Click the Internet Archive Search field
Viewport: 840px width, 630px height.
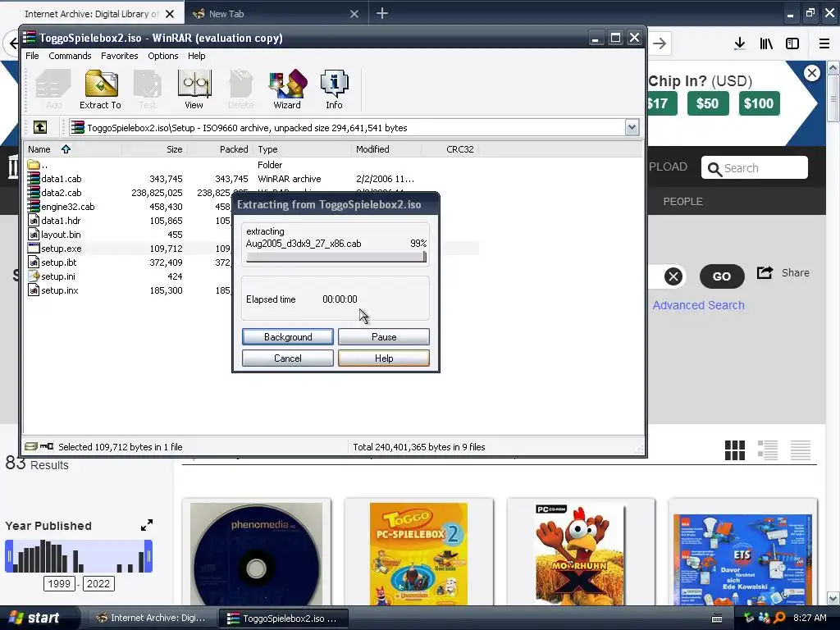tap(755, 168)
